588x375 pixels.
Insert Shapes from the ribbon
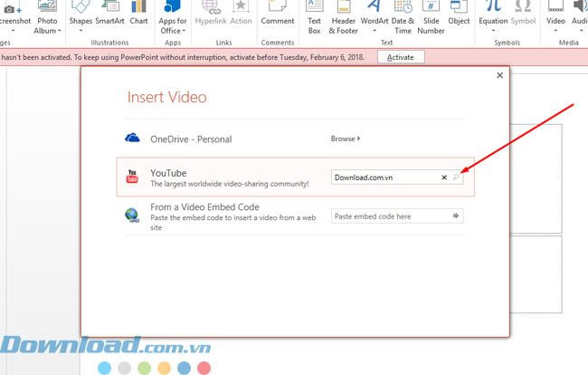tap(81, 18)
